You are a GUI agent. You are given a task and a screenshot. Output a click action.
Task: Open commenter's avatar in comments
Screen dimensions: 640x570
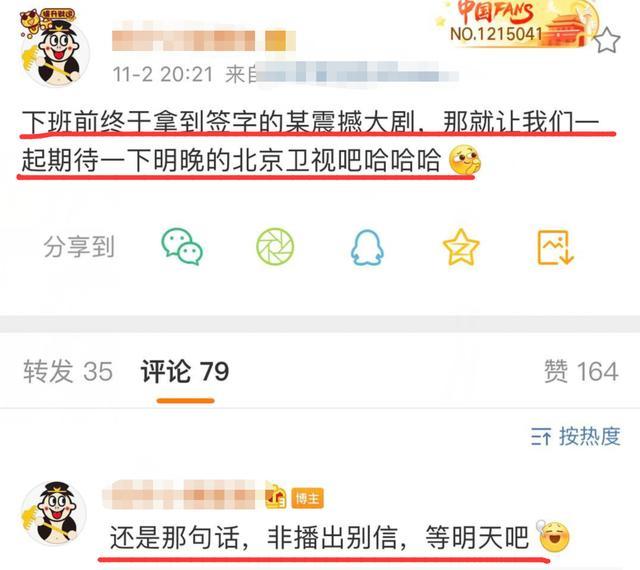pyautogui.click(x=53, y=513)
